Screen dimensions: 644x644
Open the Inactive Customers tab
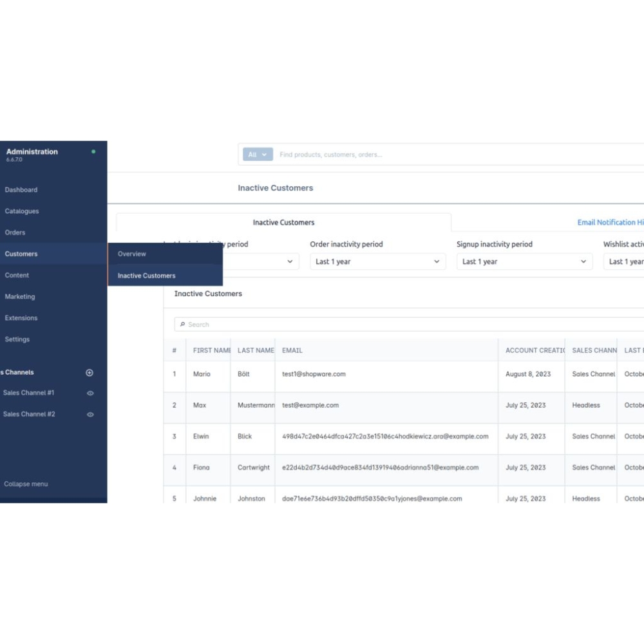coord(283,222)
